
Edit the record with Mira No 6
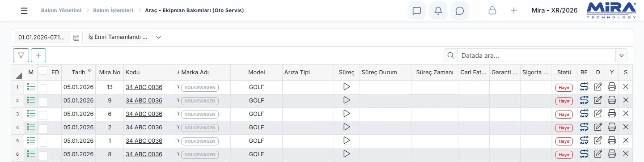coord(598,114)
